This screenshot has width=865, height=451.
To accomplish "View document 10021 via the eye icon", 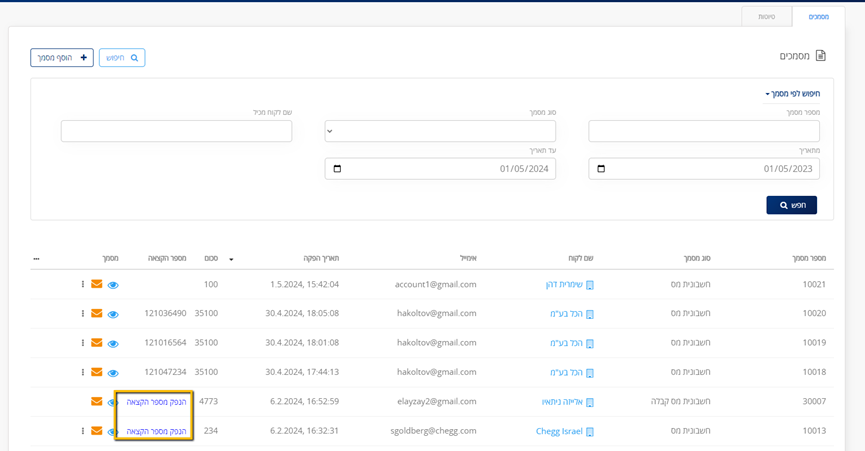I will tap(113, 285).
